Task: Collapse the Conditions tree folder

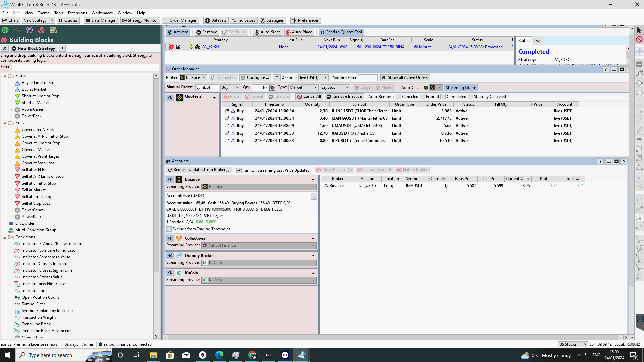Action: pyautogui.click(x=5, y=237)
